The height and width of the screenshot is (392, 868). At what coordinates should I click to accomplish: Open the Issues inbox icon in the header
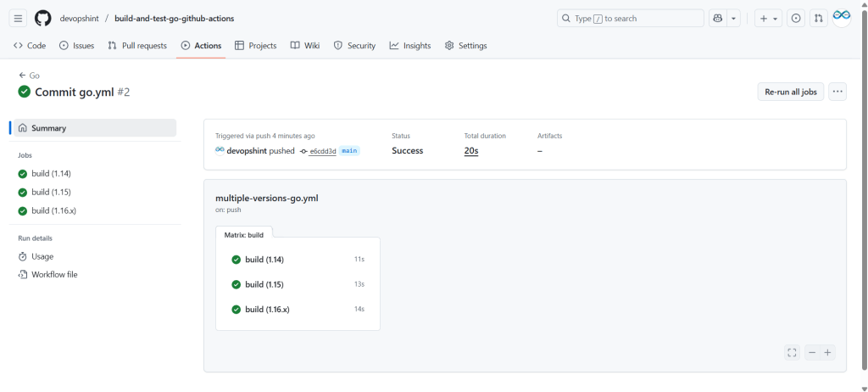point(796,19)
